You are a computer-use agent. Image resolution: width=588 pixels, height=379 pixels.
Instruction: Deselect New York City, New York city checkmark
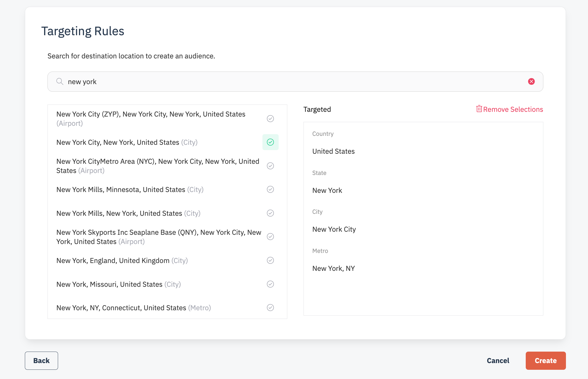coord(270,142)
